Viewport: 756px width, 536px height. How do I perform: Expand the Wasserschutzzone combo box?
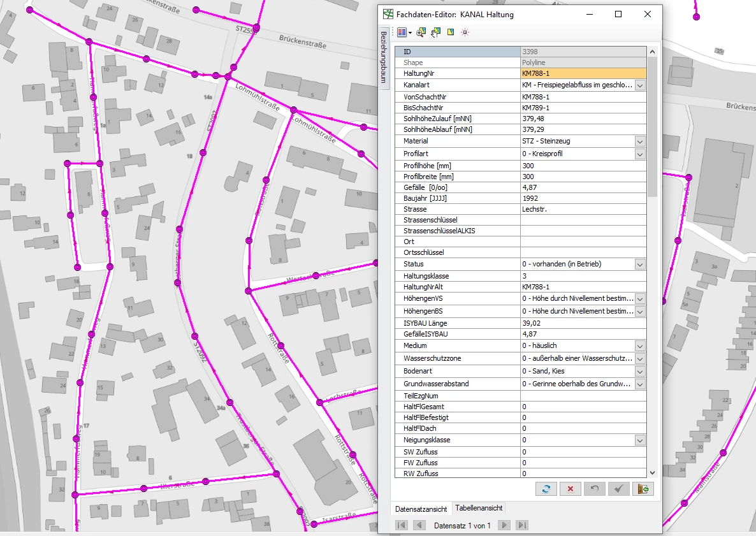640,358
